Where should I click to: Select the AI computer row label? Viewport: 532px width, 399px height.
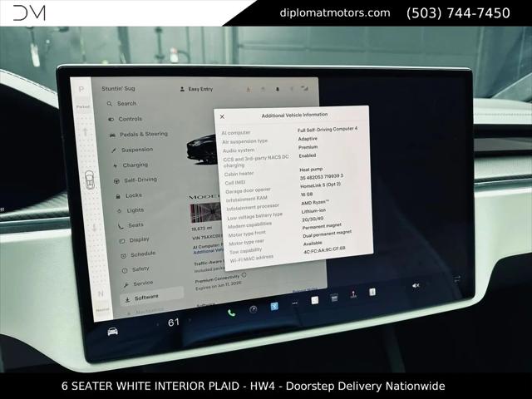(x=236, y=133)
